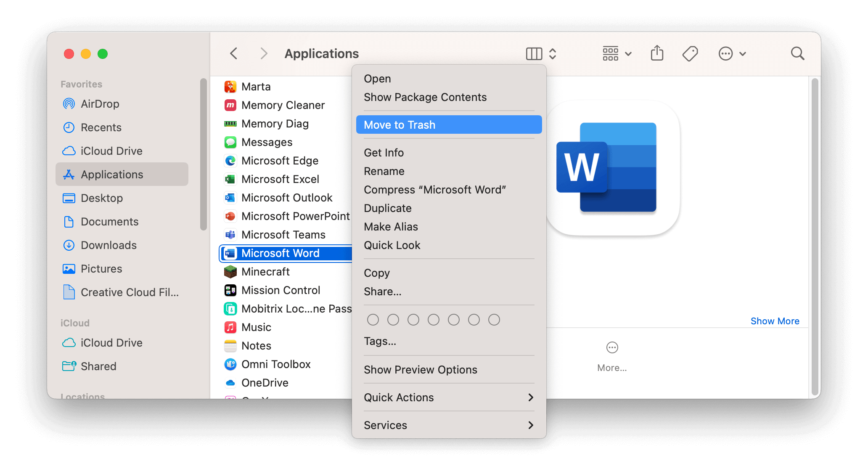
Task: Click the Share toolbar icon
Action: (657, 53)
